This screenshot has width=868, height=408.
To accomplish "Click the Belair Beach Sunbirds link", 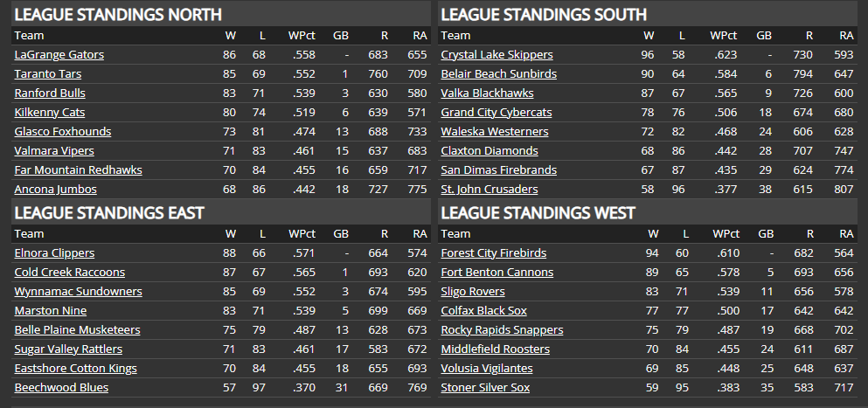I will point(498,74).
